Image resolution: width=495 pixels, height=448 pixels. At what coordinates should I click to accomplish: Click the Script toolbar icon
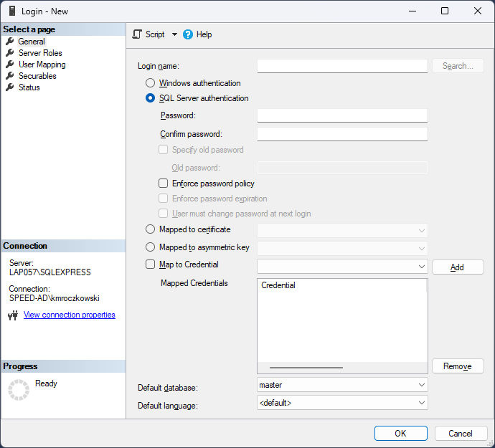137,34
